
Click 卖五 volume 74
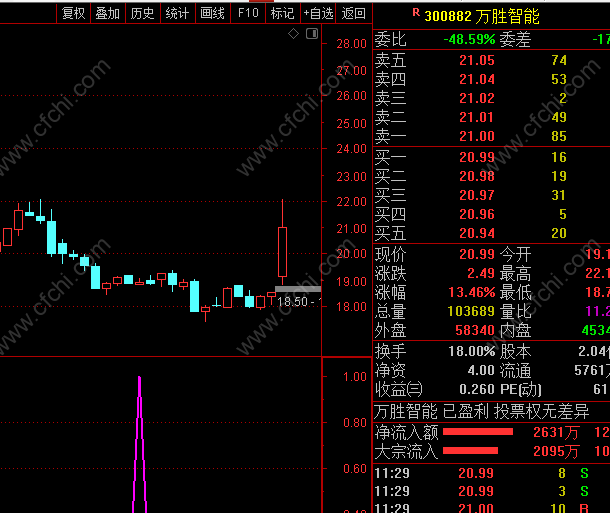click(x=559, y=60)
